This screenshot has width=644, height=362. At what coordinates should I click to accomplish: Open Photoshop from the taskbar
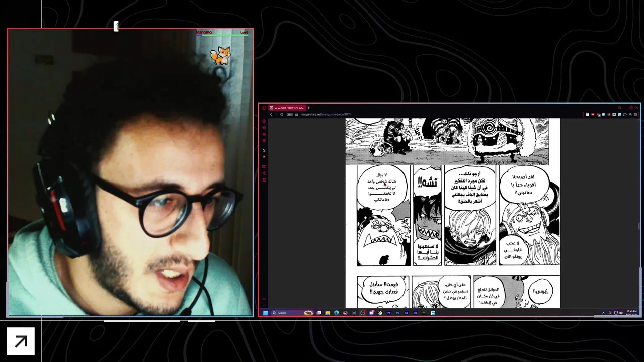[x=397, y=313]
